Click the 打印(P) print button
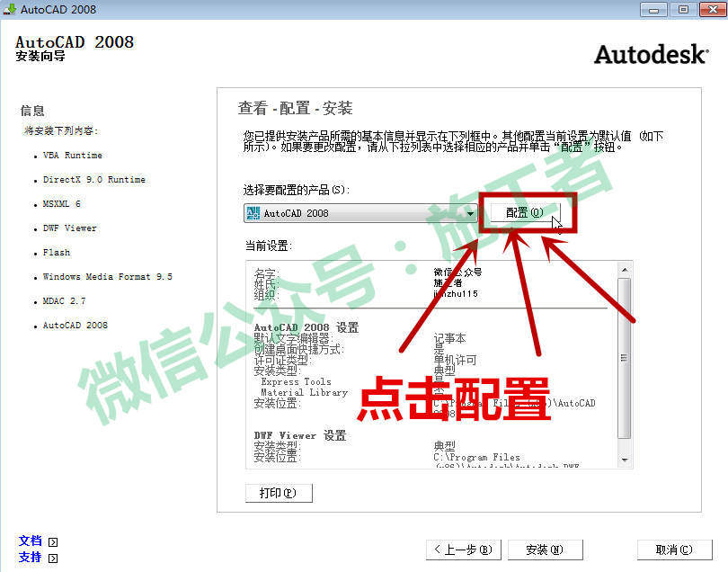The width and height of the screenshot is (728, 572). (x=279, y=493)
